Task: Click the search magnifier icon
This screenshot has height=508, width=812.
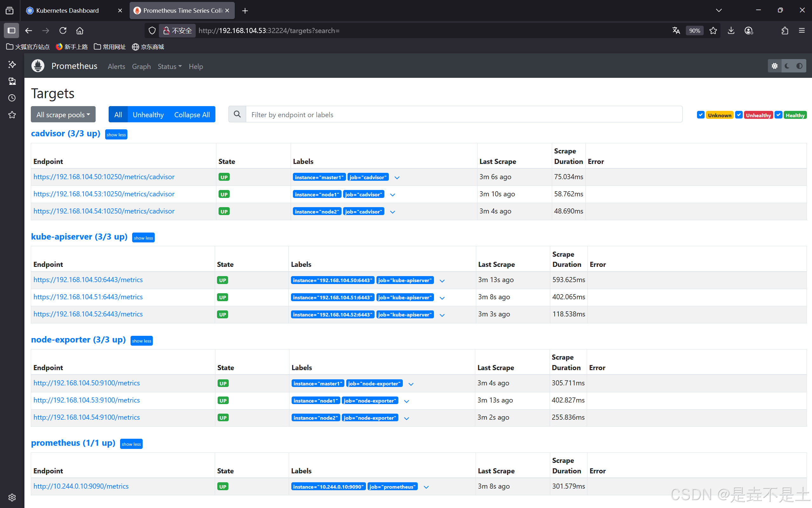Action: point(237,114)
